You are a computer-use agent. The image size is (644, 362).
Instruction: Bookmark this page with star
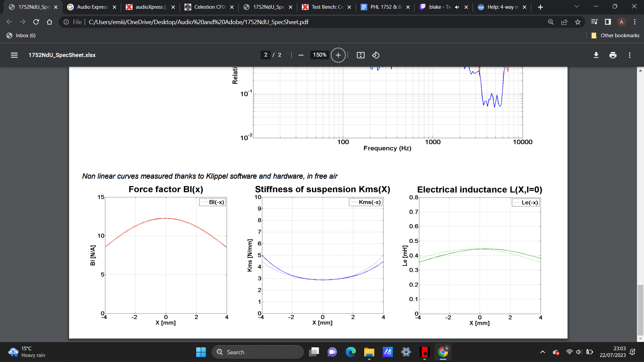[x=578, y=22]
